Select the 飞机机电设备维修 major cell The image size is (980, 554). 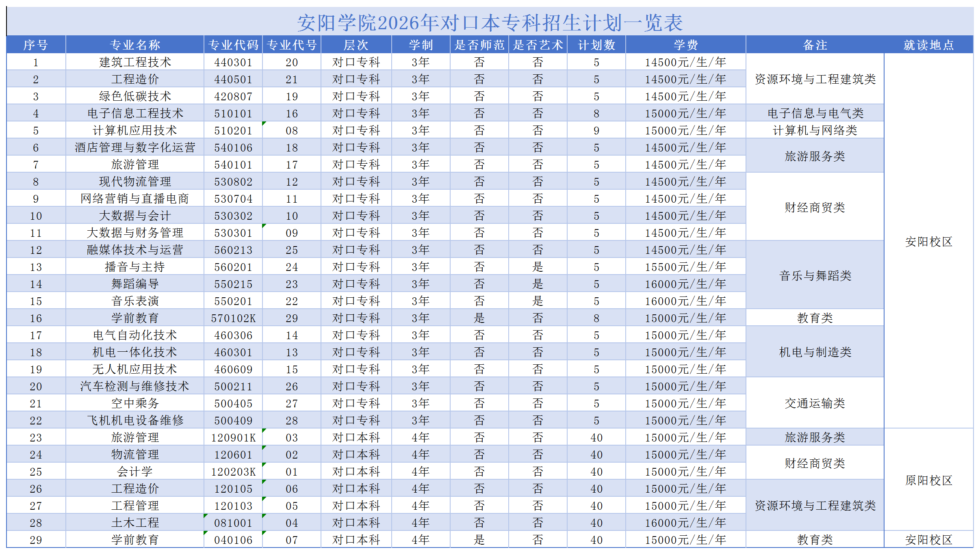pos(134,420)
